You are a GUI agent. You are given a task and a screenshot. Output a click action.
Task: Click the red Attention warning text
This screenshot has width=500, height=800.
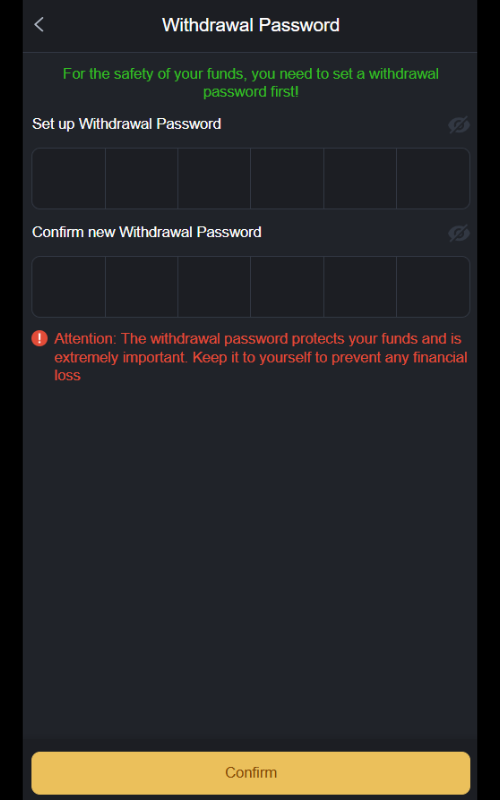pyautogui.click(x=261, y=357)
